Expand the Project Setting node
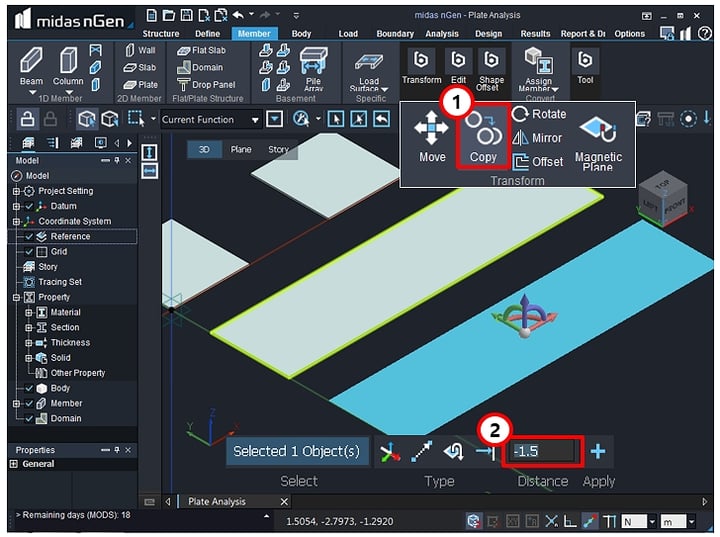Viewport: 720px width, 537px height. coord(16,191)
